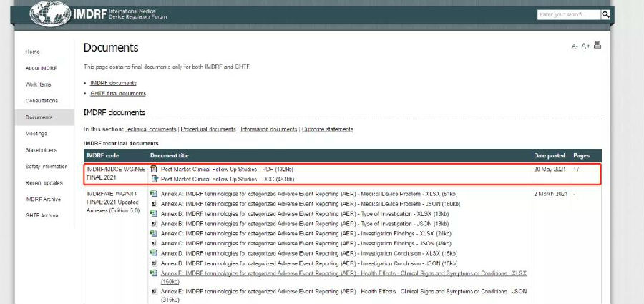This screenshot has height=304, width=644.
Task: Click JSON icon for Annex D Investigation Conclusion
Action: 155,263
